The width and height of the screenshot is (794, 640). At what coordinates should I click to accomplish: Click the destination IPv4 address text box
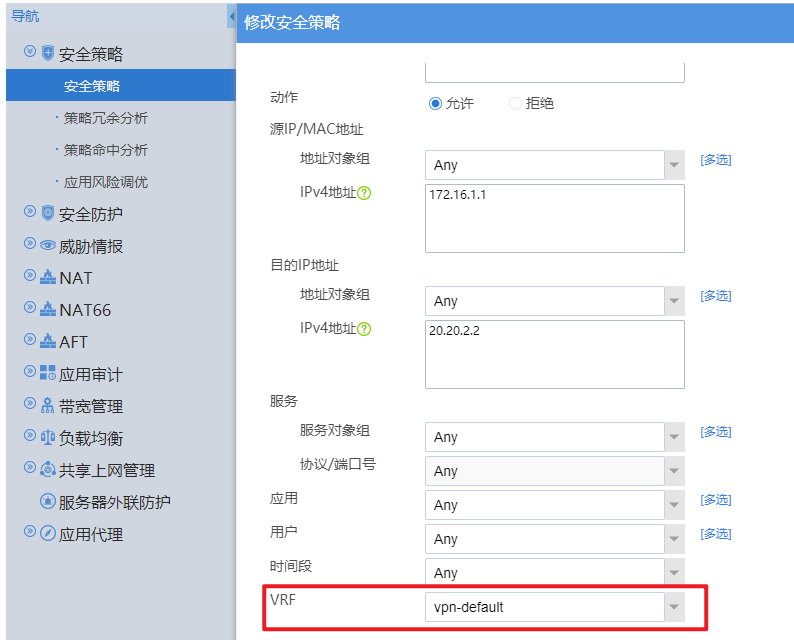(554, 354)
